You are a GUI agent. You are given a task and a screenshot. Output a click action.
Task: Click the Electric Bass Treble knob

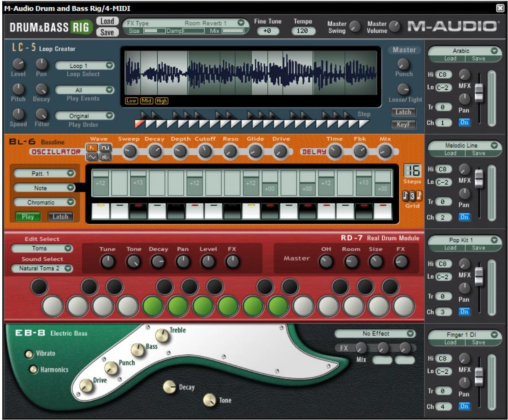tap(162, 336)
